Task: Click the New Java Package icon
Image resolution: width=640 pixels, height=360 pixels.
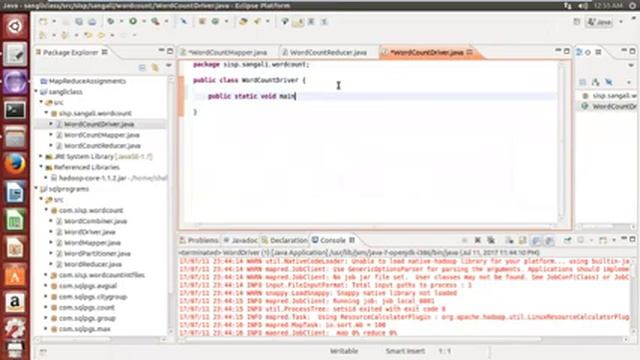Action: point(202,21)
